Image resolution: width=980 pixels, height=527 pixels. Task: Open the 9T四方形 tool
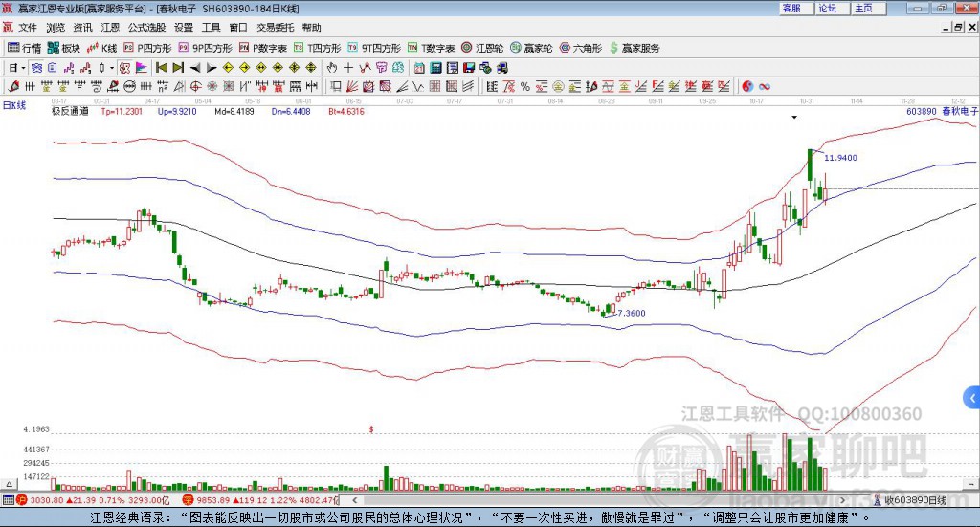pos(374,48)
